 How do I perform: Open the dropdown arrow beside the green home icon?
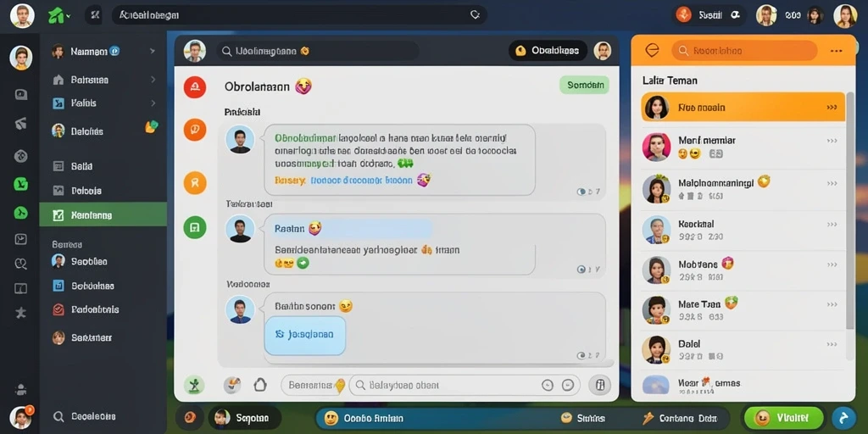click(68, 17)
